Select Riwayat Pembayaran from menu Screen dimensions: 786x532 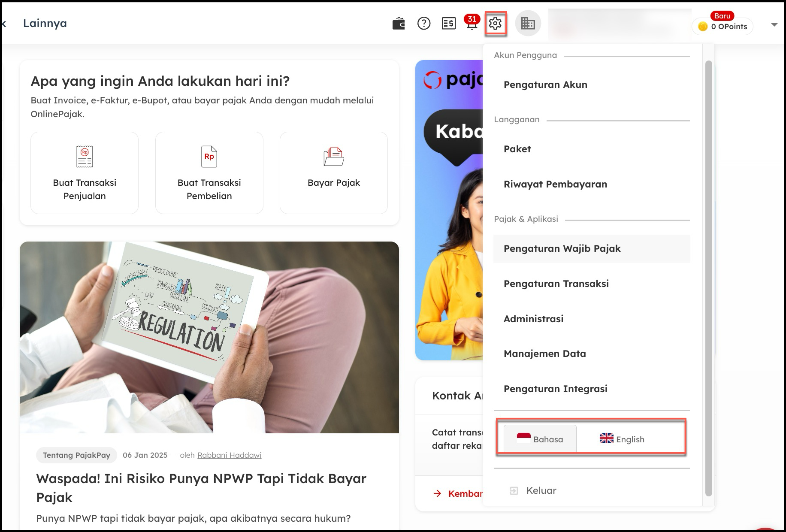(555, 184)
